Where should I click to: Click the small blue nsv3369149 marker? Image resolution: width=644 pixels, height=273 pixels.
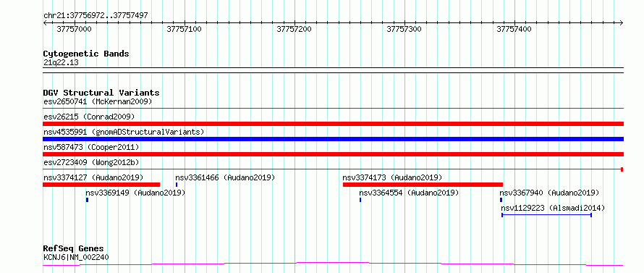(87, 200)
